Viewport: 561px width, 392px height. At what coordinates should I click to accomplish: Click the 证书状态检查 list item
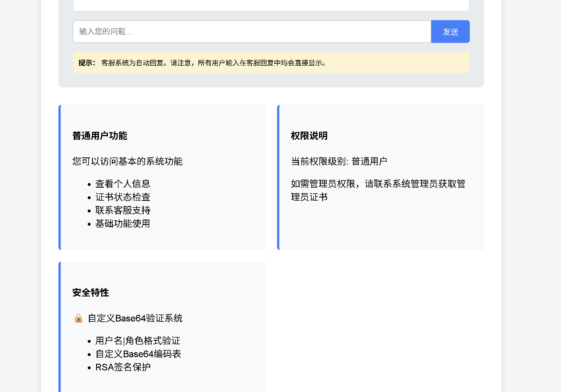coord(123,197)
